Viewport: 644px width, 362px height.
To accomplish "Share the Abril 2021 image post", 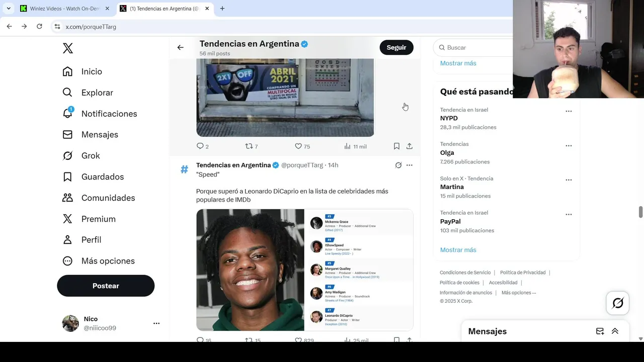I will 410,146.
